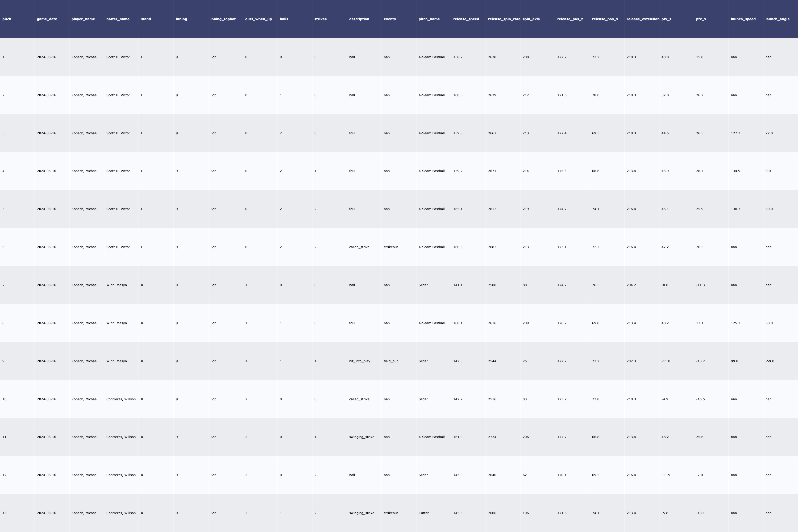Click the description column header
Screen dimensions: 798x532
(x=359, y=19)
